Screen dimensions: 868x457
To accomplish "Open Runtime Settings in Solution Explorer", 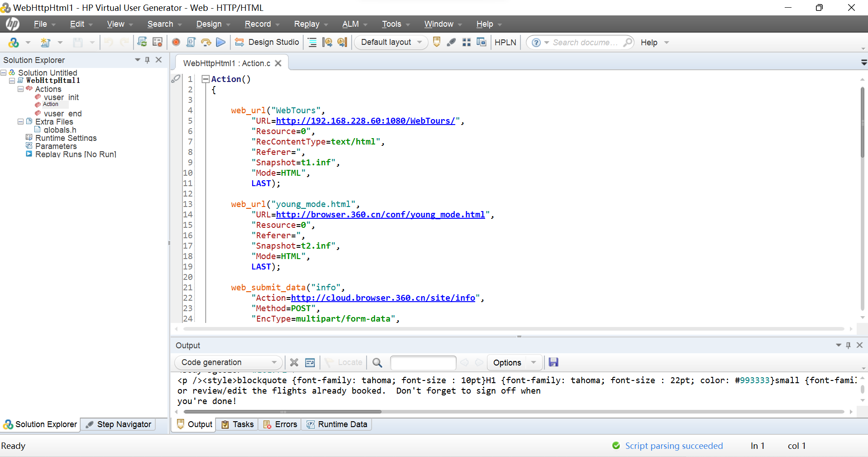I will coord(66,138).
